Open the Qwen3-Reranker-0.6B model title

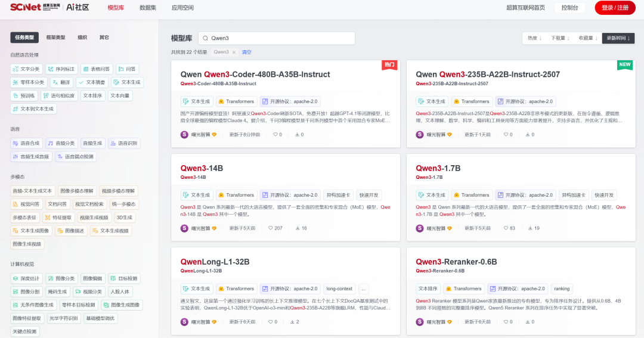[456, 262]
